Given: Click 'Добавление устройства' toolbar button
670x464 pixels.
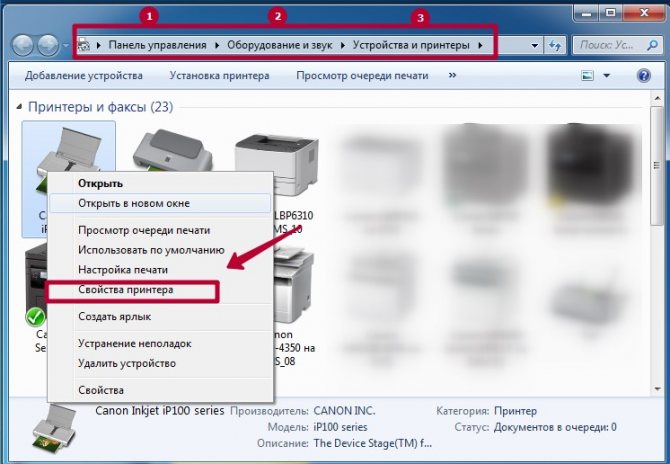Looking at the screenshot, I should [x=84, y=76].
